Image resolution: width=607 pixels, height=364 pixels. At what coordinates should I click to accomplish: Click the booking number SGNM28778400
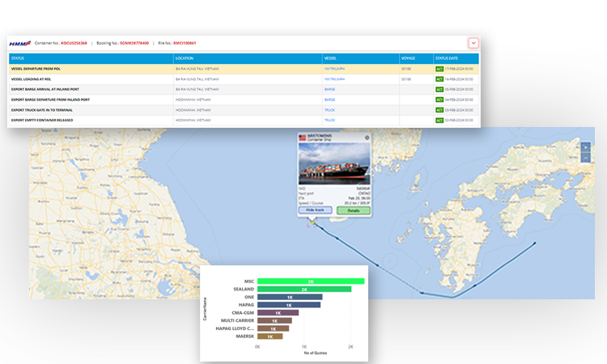tap(134, 44)
